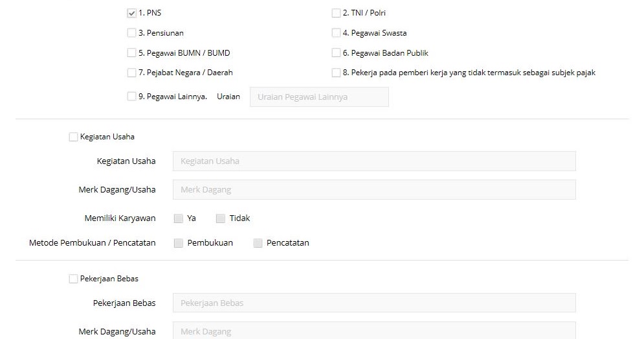Check 6. Pegawai Badan Publik
Viewport: 644px width, 339px height.
336,53
